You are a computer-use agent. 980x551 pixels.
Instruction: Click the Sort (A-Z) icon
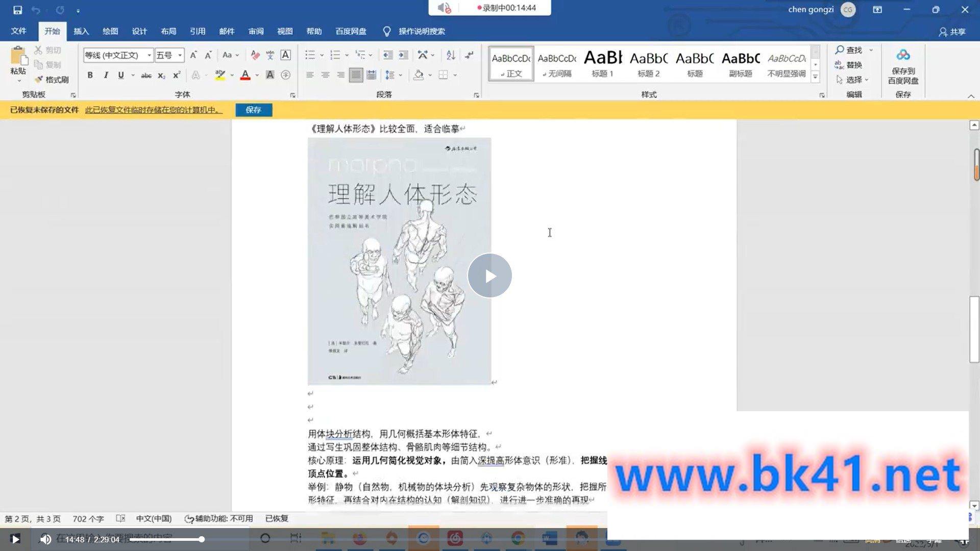point(451,55)
